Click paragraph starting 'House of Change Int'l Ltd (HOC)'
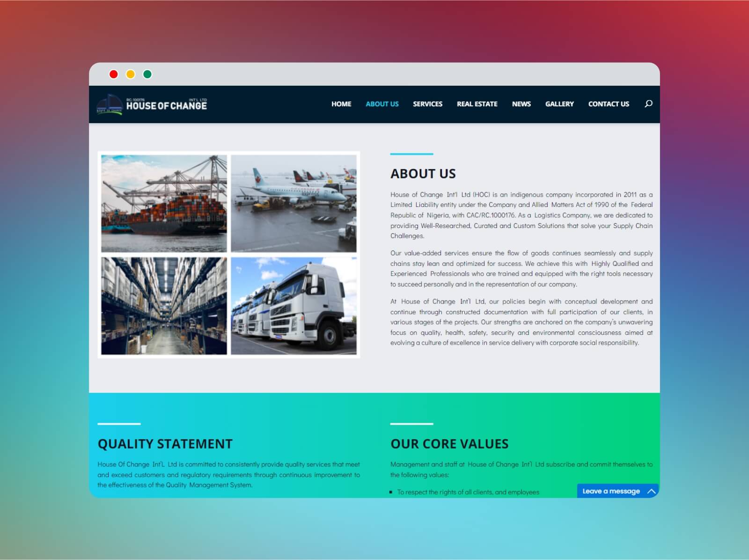The image size is (749, 560). pos(521,215)
